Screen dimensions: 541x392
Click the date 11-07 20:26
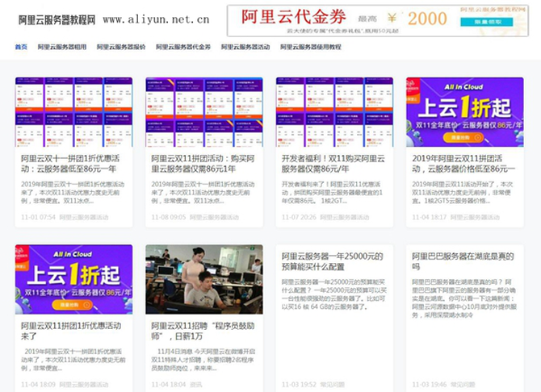click(299, 217)
